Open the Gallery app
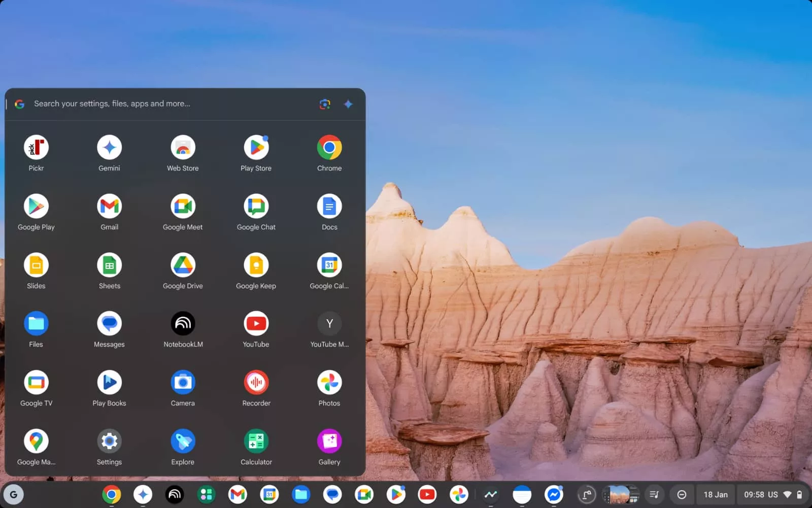812x508 pixels. tap(329, 442)
